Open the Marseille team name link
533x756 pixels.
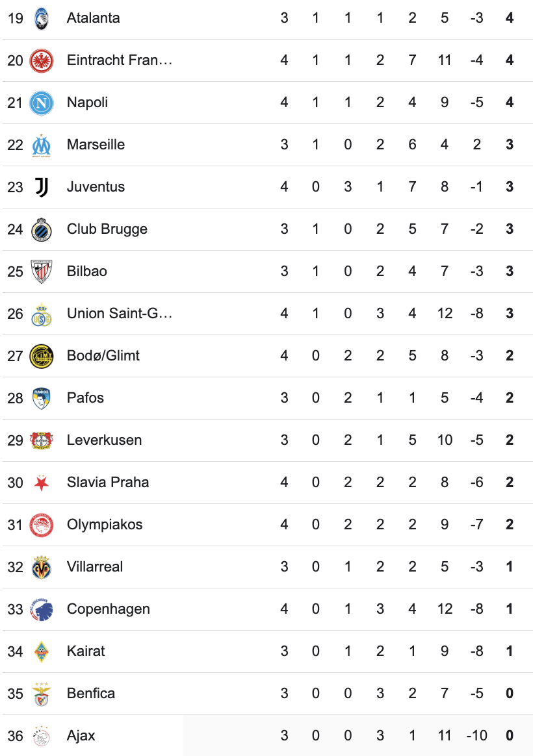point(96,145)
